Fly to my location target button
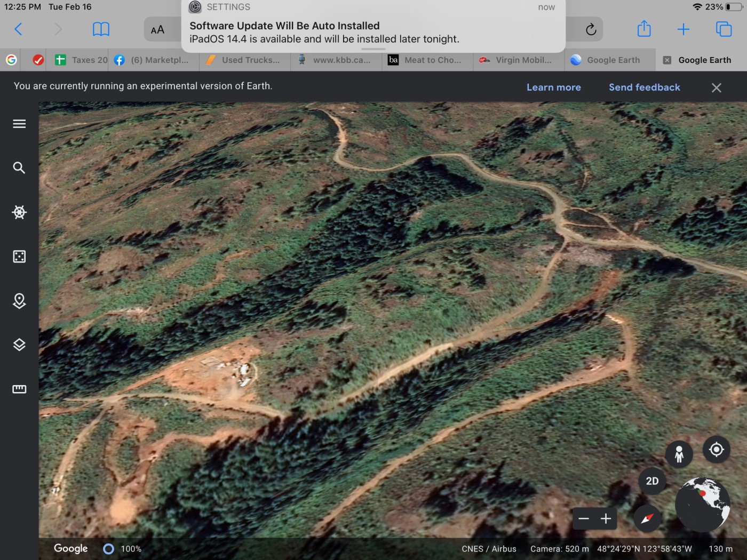The width and height of the screenshot is (747, 560). 717,450
